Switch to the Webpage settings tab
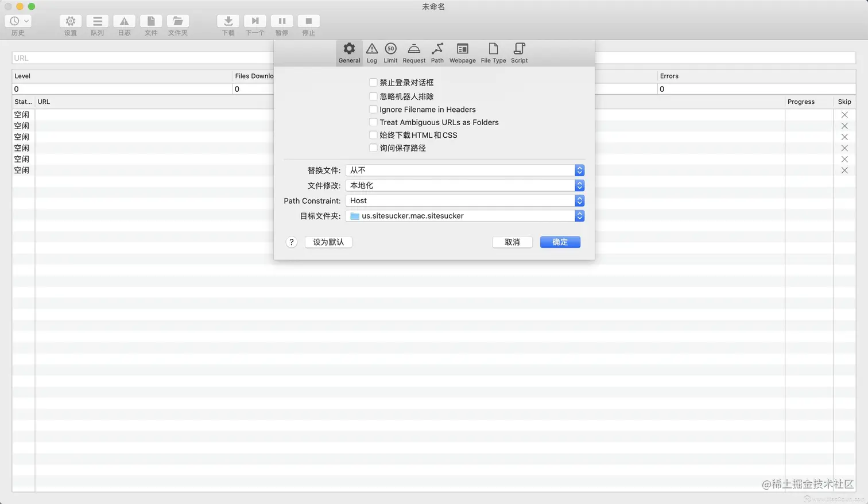 pyautogui.click(x=462, y=52)
